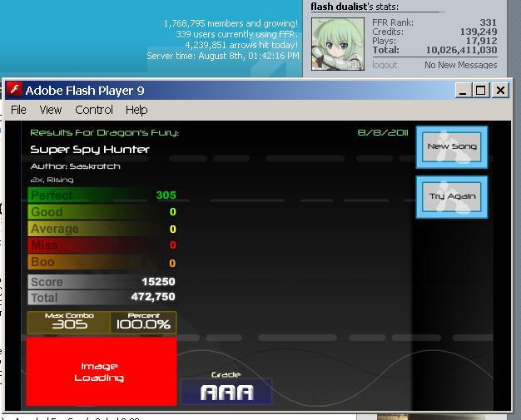
Task: Click the 339 users currently using FFR text
Action: coord(237,34)
